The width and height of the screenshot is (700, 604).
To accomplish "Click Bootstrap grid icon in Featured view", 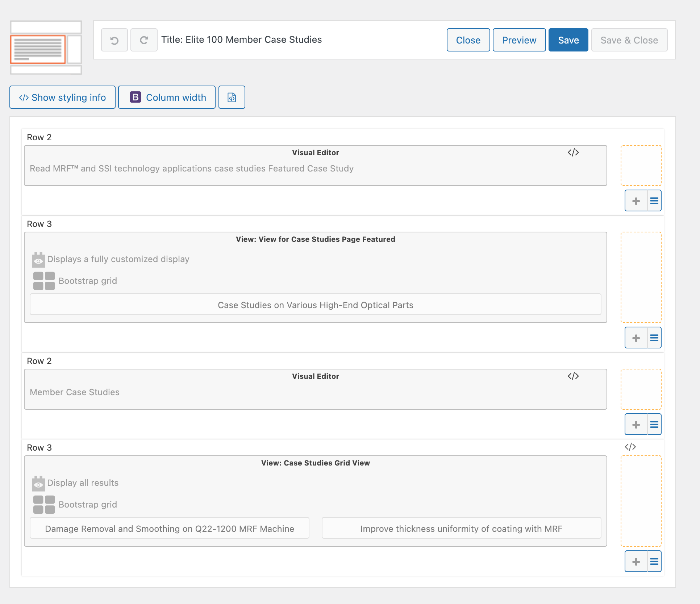I will (44, 281).
